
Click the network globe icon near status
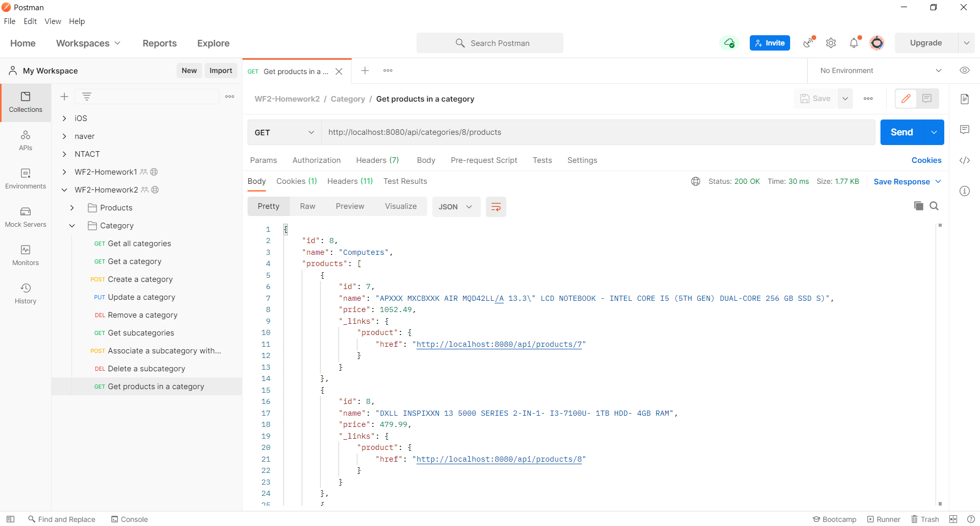pyautogui.click(x=696, y=181)
